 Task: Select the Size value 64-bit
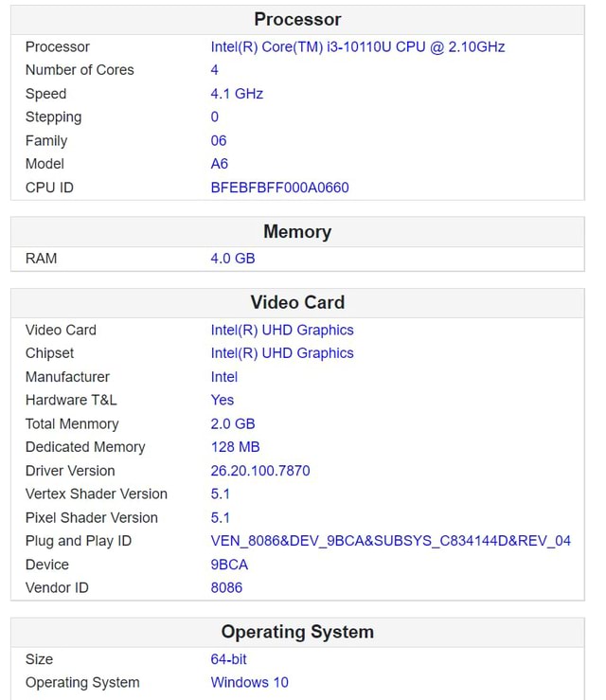228,659
